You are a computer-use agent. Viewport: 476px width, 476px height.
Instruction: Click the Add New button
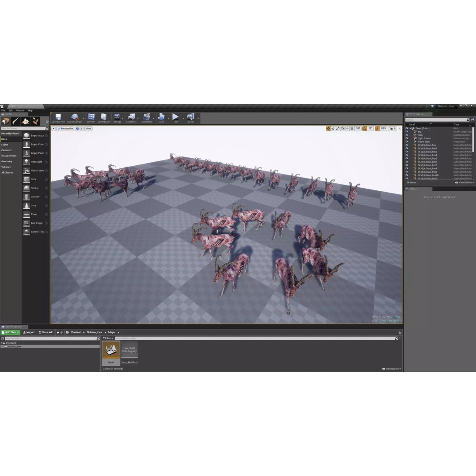(11, 332)
